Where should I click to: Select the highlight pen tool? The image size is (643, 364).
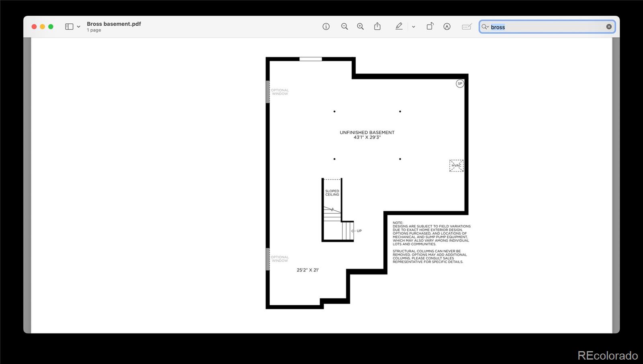click(399, 27)
